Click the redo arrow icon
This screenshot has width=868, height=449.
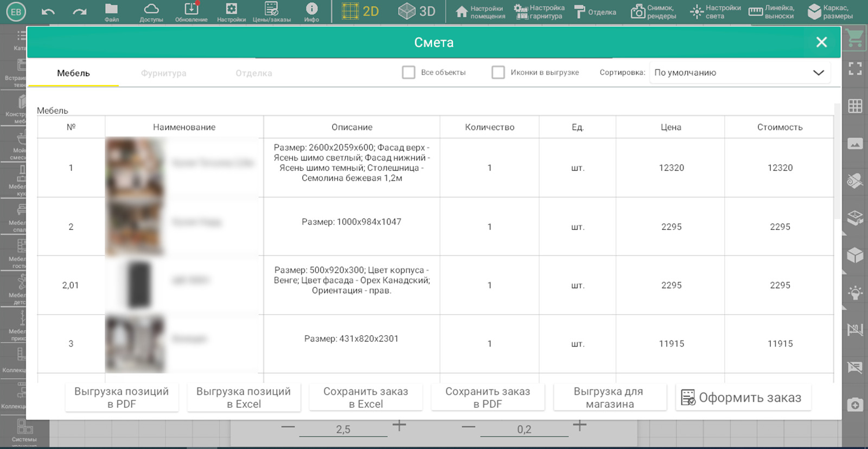click(80, 11)
